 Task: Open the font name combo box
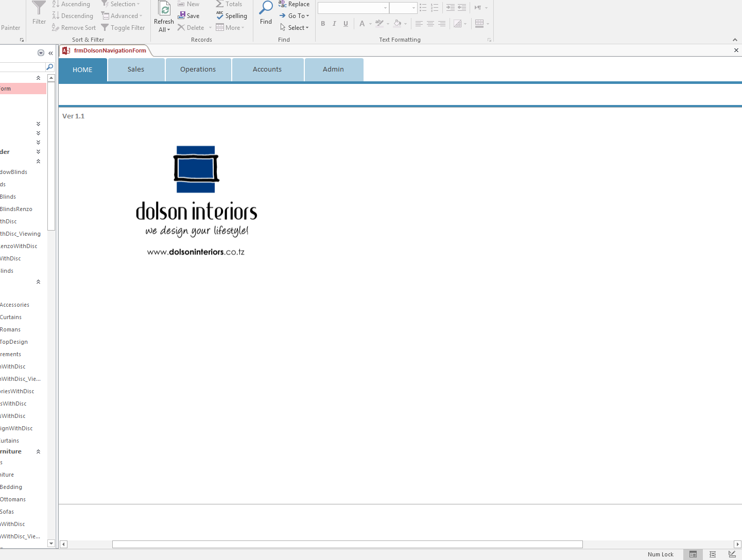click(x=353, y=8)
